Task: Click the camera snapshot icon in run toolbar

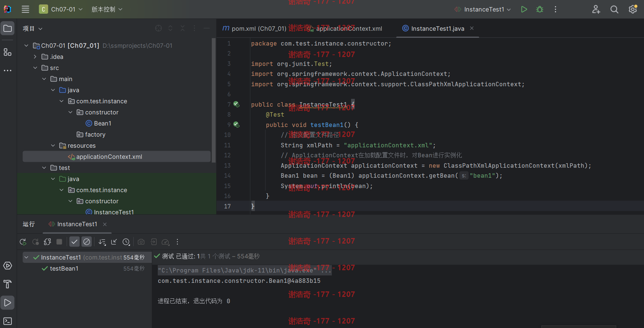Action: (141, 242)
